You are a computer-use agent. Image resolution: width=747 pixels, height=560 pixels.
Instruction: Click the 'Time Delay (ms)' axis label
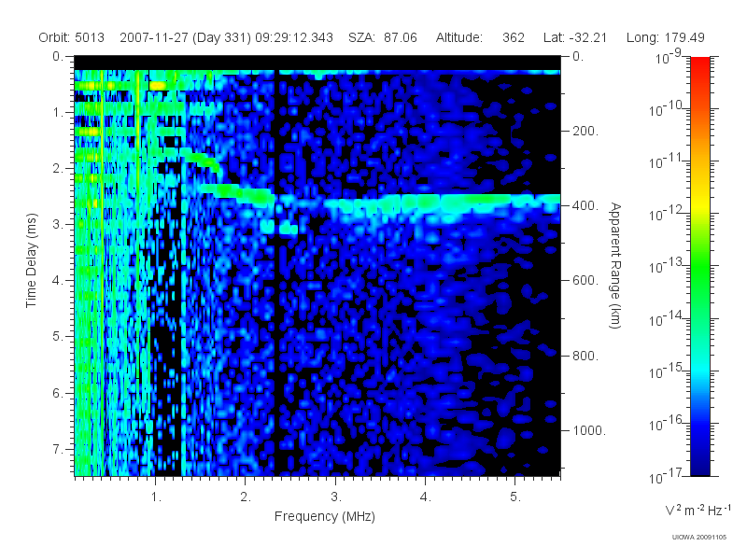click(31, 260)
